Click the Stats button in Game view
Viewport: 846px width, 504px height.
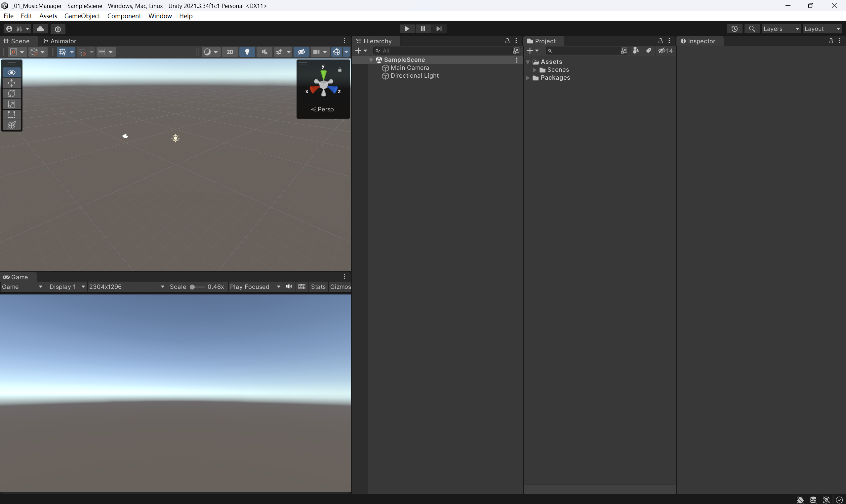pos(318,287)
